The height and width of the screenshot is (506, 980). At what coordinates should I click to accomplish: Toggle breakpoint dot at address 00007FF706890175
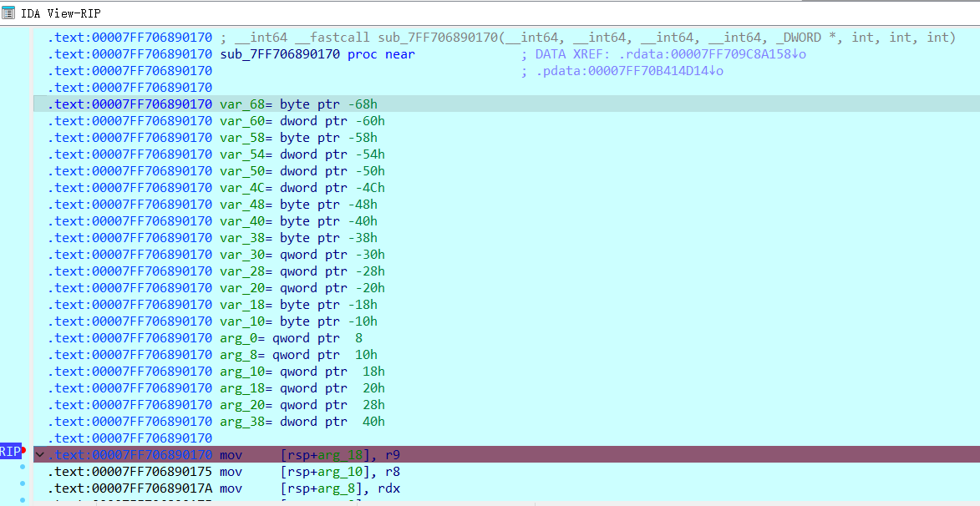(23, 468)
